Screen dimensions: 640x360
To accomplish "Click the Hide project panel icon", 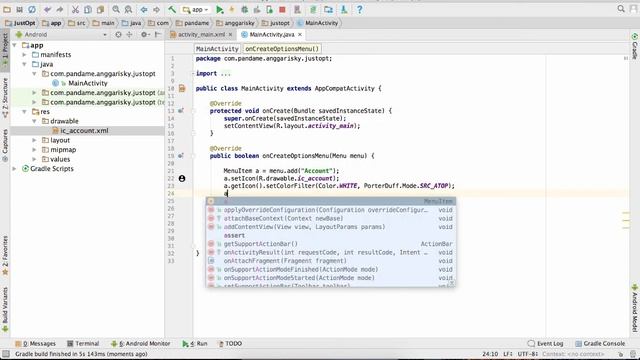I will pyautogui.click(x=158, y=35).
